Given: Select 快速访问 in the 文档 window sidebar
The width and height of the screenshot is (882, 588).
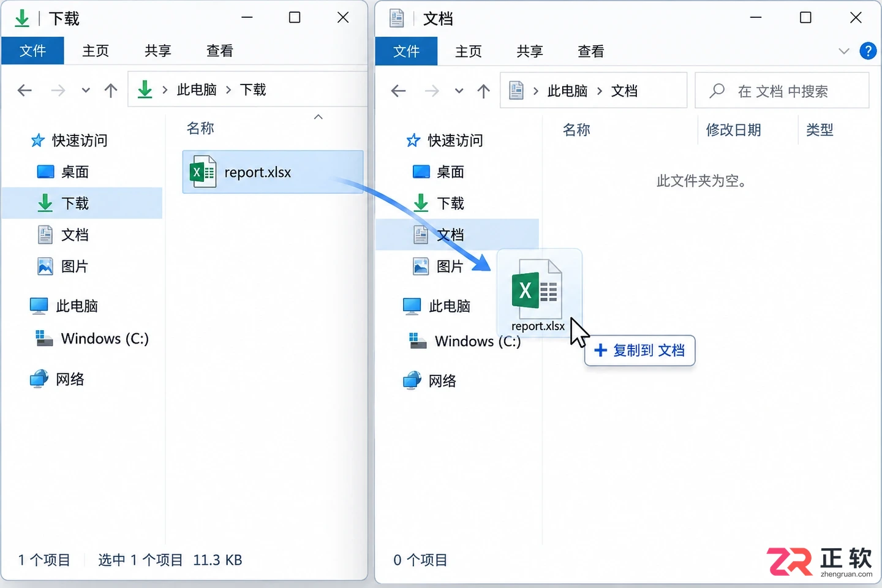Looking at the screenshot, I should pyautogui.click(x=445, y=141).
